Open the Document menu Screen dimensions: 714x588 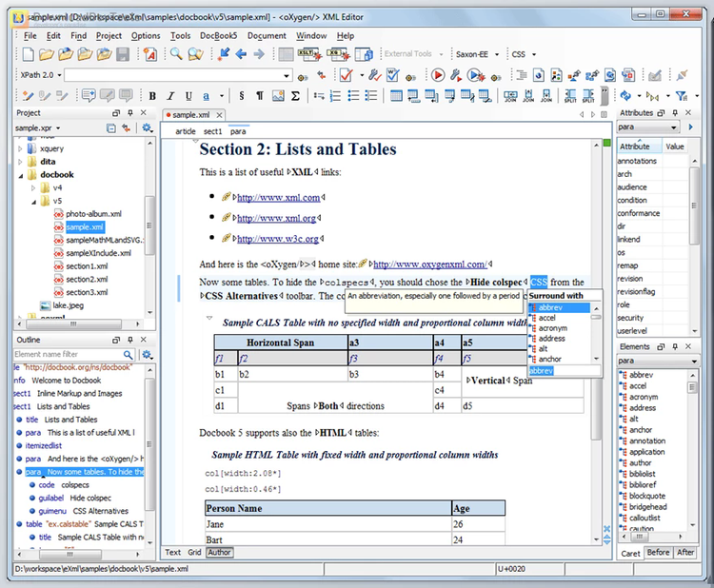(267, 35)
